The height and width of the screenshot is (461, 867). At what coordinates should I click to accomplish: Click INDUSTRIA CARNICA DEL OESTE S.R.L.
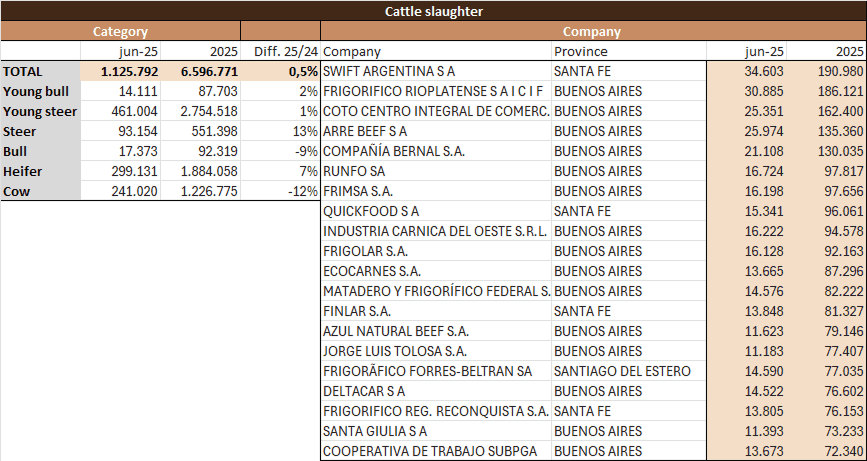(436, 231)
